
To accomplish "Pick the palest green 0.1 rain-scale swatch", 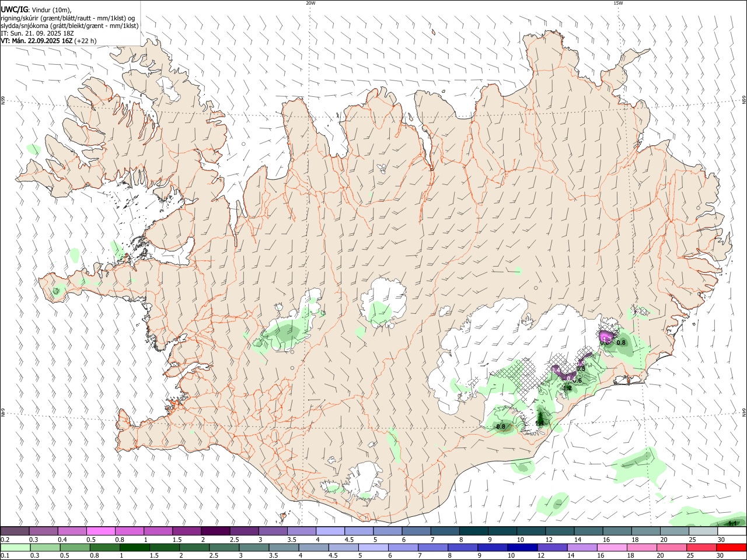I will coord(15,547).
